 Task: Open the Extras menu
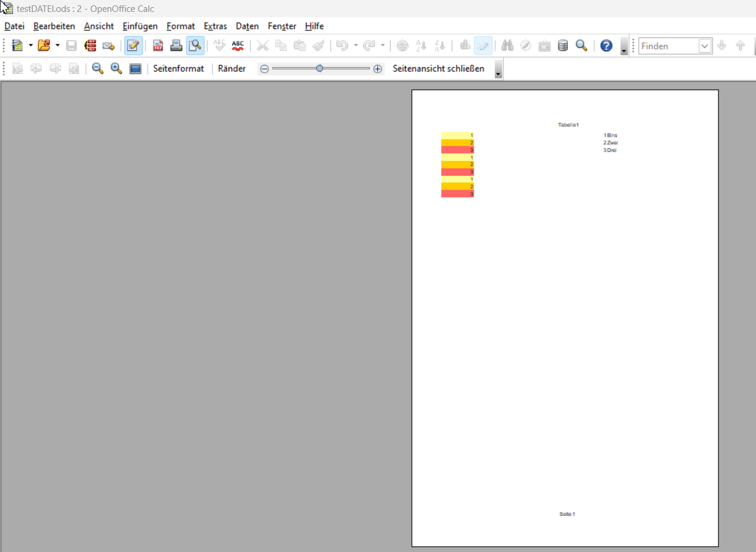tap(215, 26)
